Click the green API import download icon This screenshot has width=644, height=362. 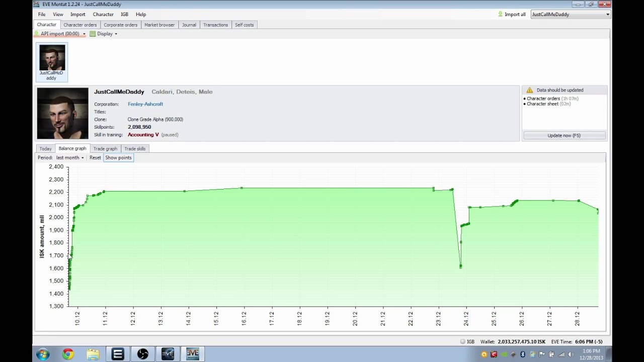(37, 34)
